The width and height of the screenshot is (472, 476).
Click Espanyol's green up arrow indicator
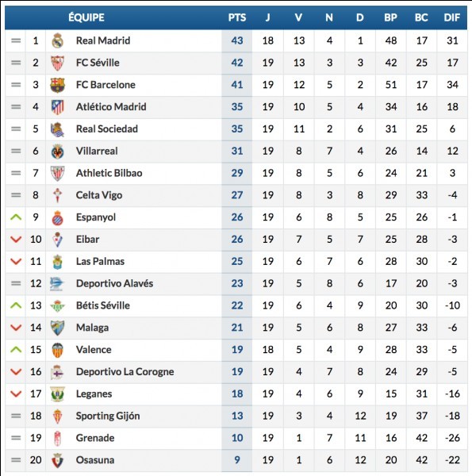click(16, 217)
